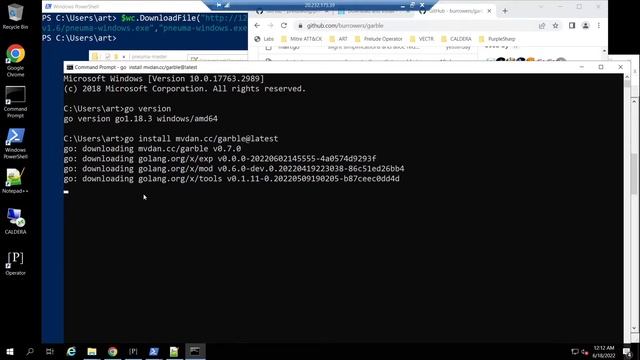The width and height of the screenshot is (640, 360).
Task: Switch to Notepad++ in the taskbar
Action: (x=174, y=351)
